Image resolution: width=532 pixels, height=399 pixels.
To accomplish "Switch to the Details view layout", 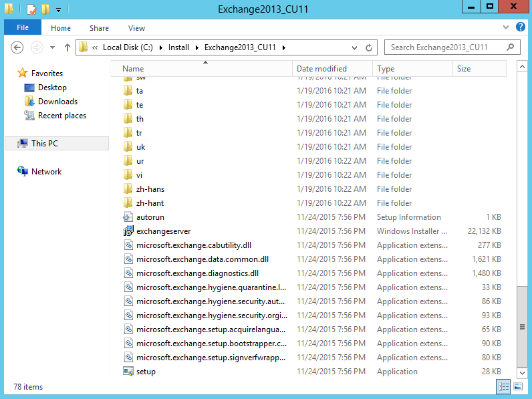I will pos(503,386).
